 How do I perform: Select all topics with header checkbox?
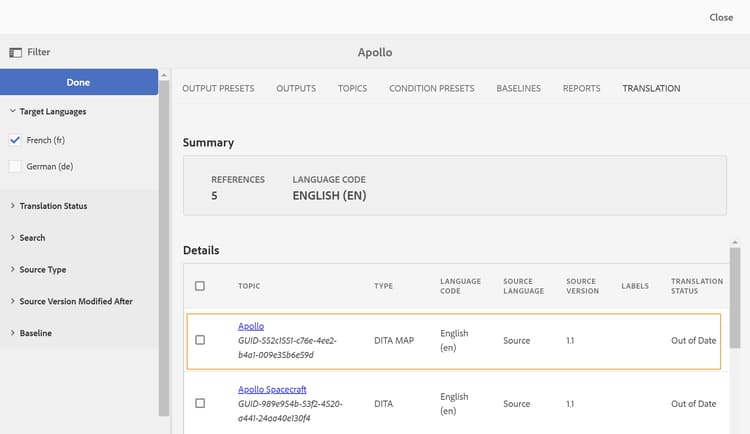[x=200, y=286]
